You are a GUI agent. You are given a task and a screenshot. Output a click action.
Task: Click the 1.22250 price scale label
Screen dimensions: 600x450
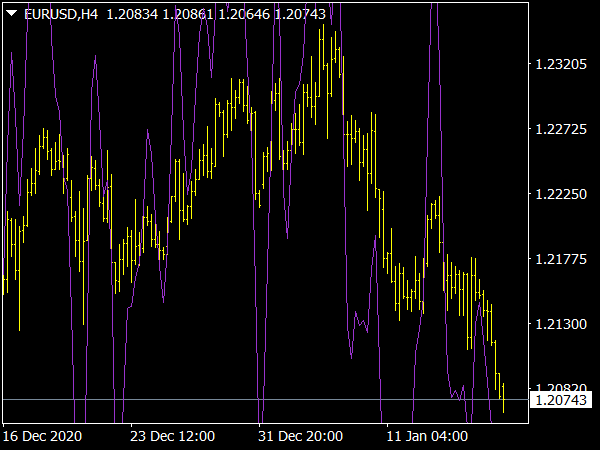click(561, 194)
